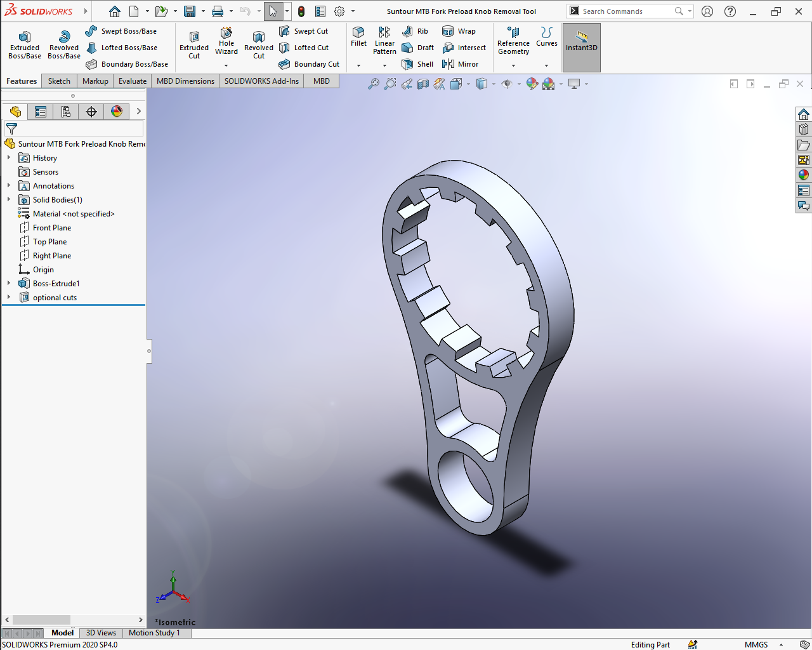This screenshot has width=812, height=650.
Task: Expand the History folder
Action: coord(9,157)
